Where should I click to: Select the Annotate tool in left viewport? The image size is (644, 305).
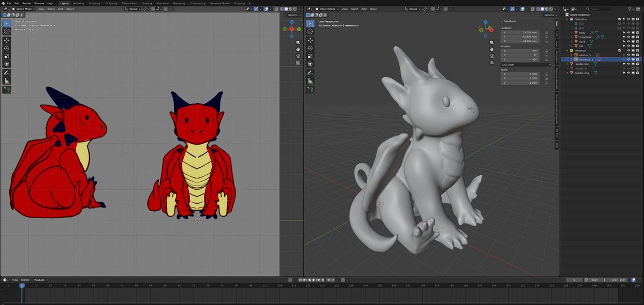tap(7, 72)
